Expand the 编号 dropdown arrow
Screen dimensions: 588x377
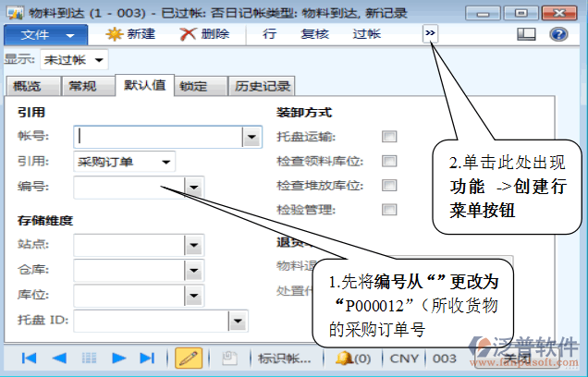point(194,187)
